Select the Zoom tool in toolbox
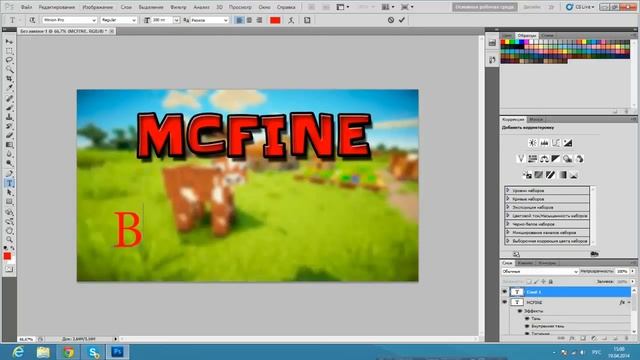The height and width of the screenshot is (360, 640). [x=9, y=239]
